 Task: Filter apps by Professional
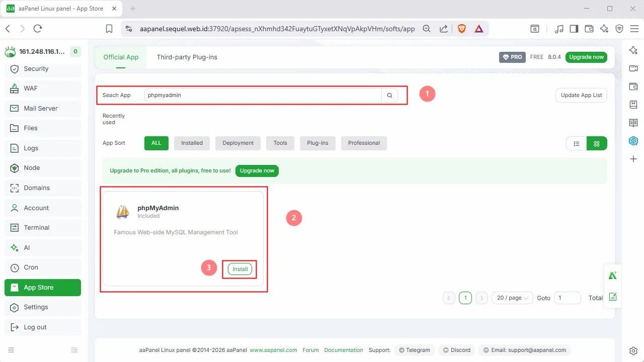tap(364, 143)
